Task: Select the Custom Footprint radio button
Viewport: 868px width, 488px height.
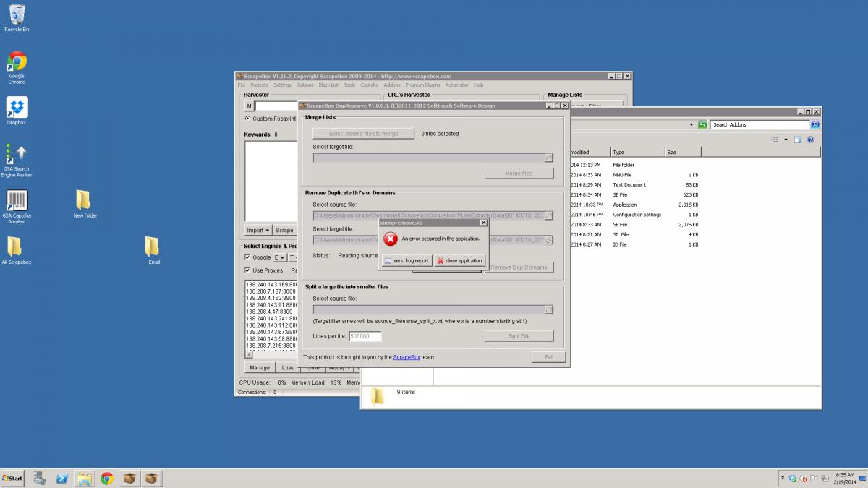Action: [247, 119]
